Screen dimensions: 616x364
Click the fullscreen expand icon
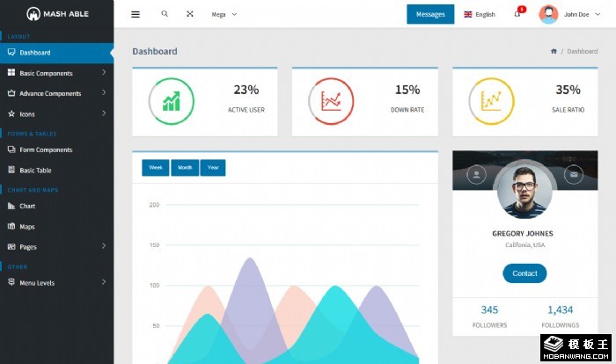[190, 14]
